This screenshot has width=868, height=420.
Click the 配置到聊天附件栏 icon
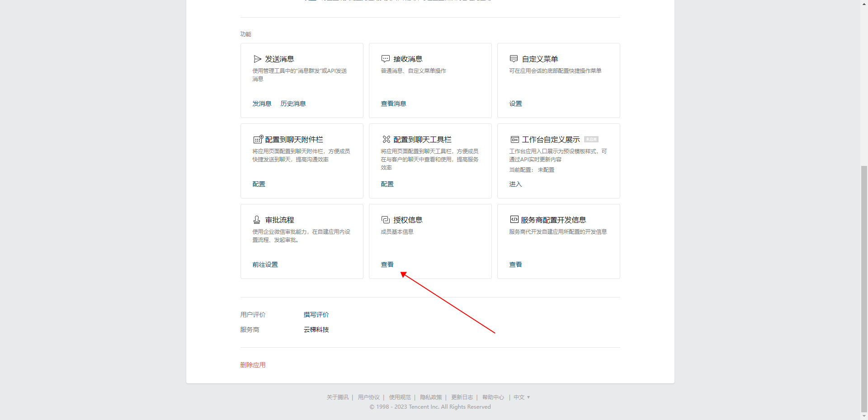258,139
